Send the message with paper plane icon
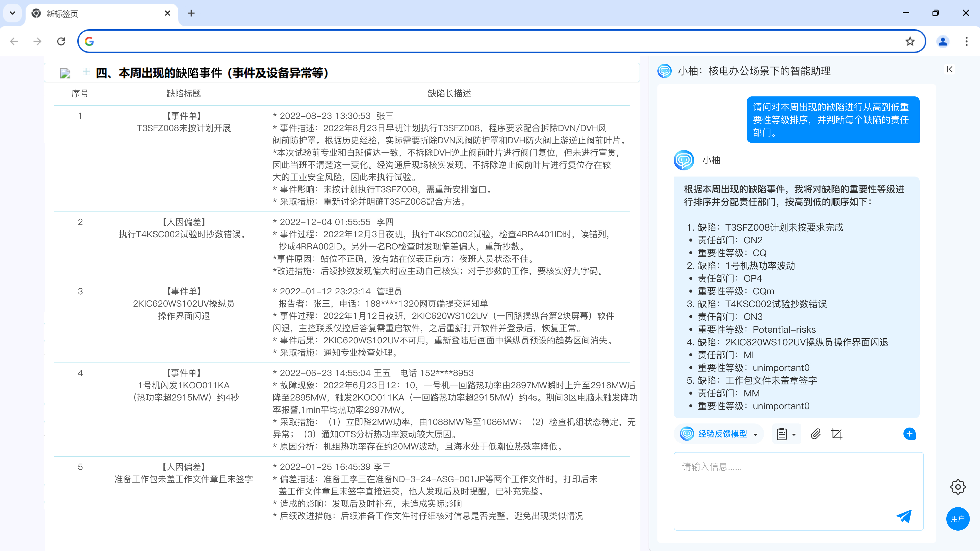980x551 pixels. [x=904, y=516]
